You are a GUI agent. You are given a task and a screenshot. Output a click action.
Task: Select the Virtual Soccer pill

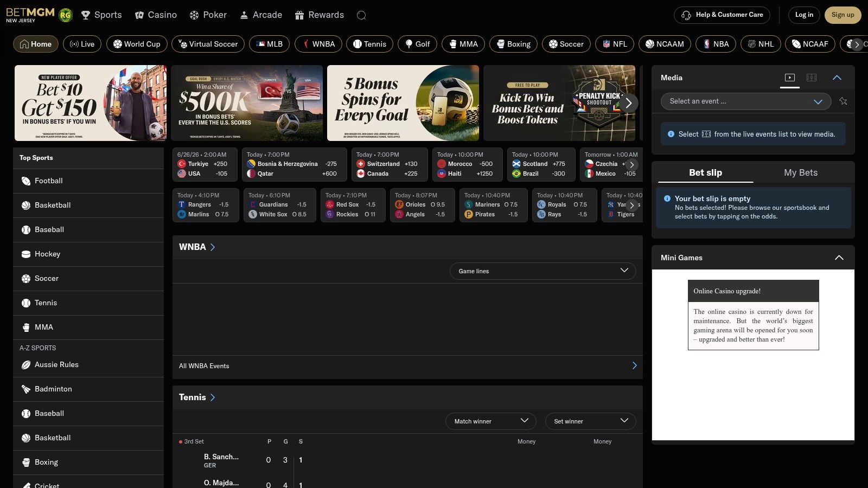pyautogui.click(x=208, y=44)
